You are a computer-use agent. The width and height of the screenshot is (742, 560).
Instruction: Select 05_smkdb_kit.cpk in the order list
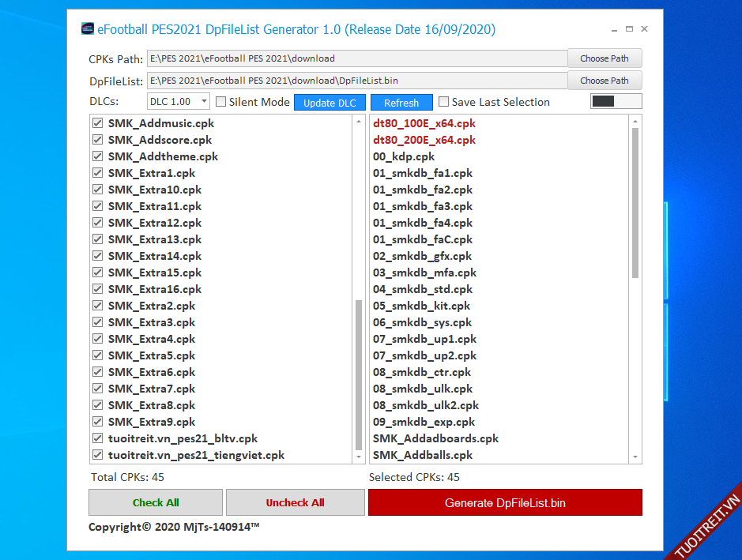(421, 306)
